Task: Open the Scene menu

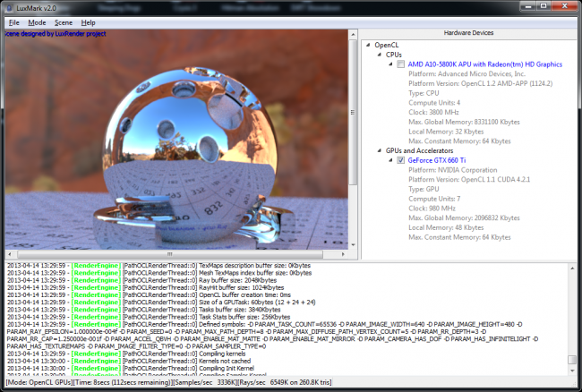Action: click(x=64, y=22)
